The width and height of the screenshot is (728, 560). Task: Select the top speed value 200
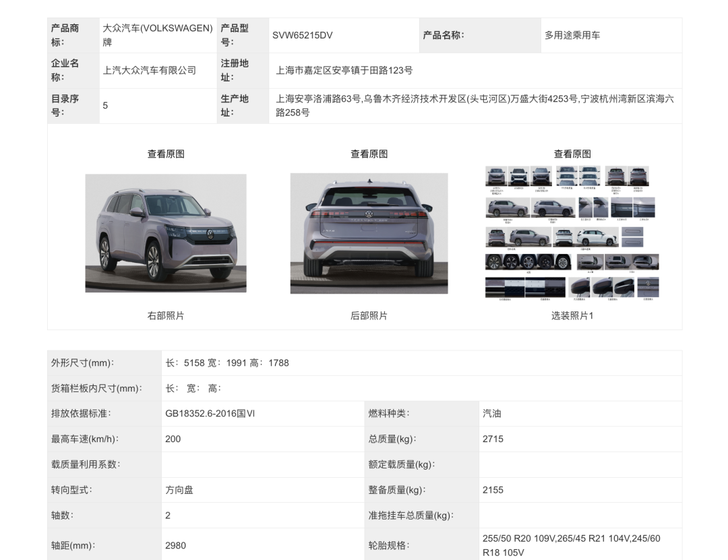coord(173,439)
